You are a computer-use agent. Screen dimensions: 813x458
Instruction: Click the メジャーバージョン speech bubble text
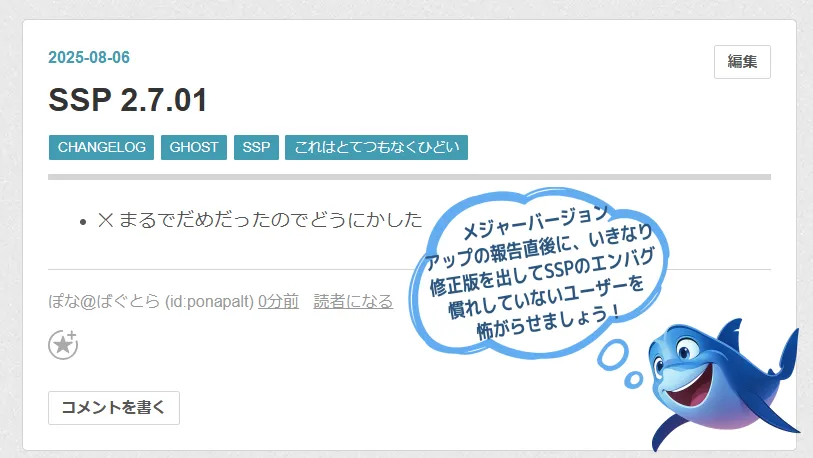point(539,273)
